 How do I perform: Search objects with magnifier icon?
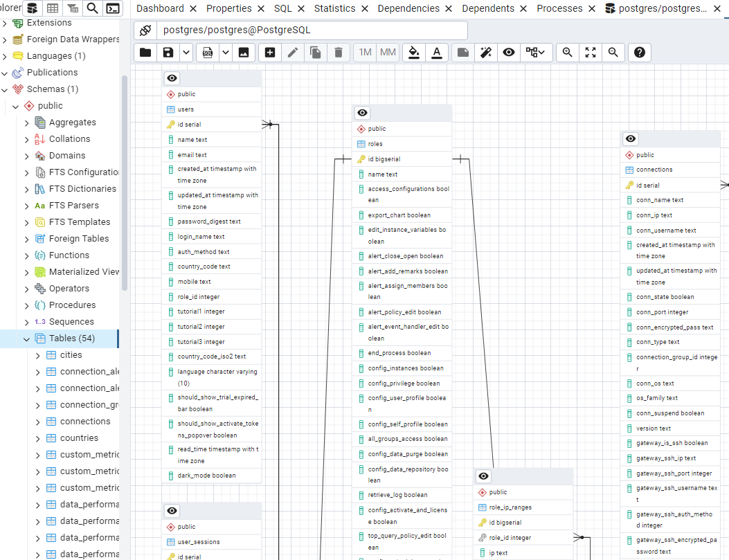click(x=93, y=8)
